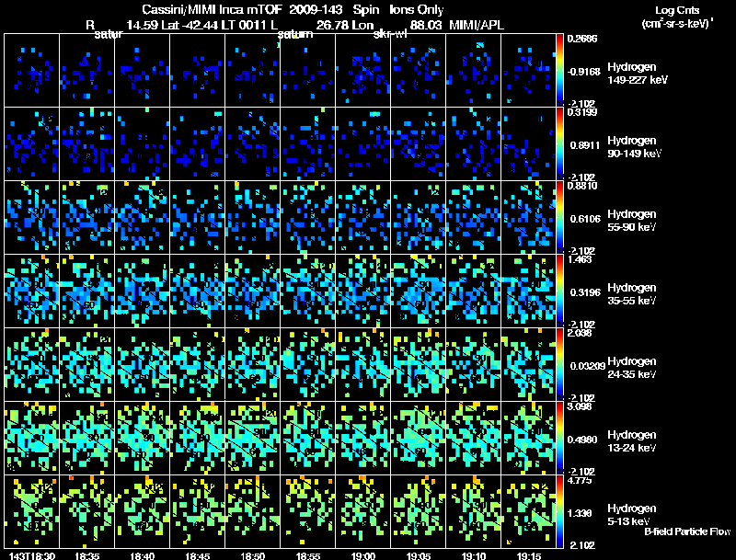736x560 pixels.
Task: Select the Hydrogen 149-227 keV panel at 19:05
Action: [419, 70]
